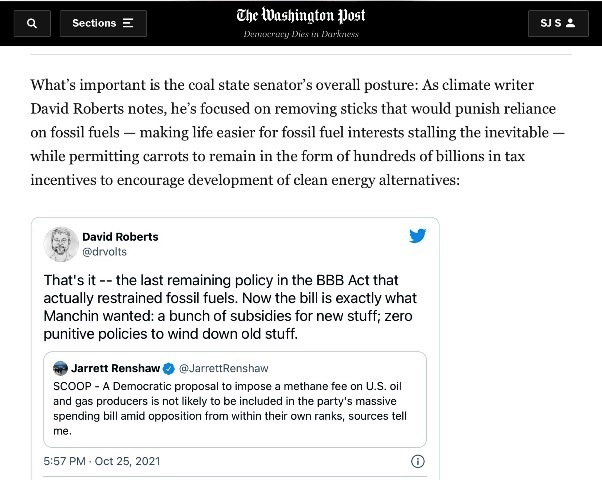
Task: Open David Roberts' profile name link
Action: (x=120, y=237)
